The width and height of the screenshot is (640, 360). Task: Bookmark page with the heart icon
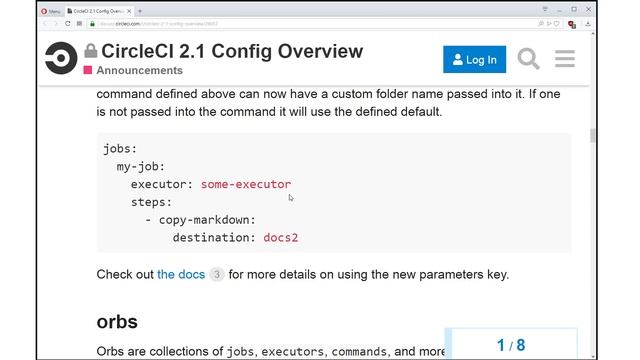pos(556,24)
